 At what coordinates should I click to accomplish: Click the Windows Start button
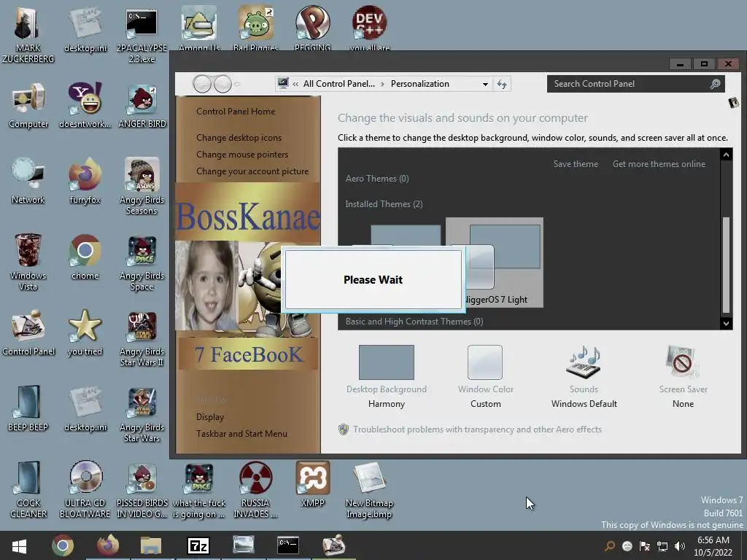click(20, 545)
